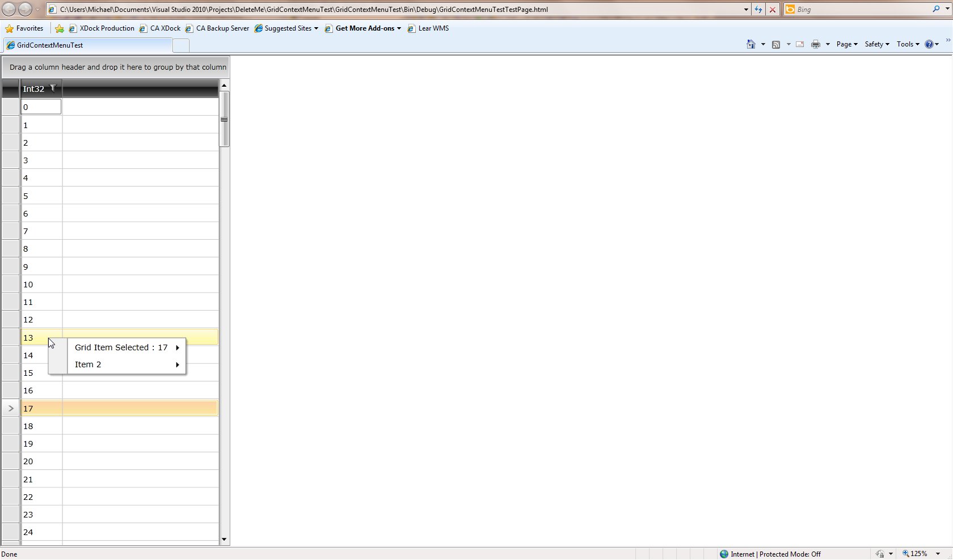Click the browser Back arrow button
Image resolution: width=953 pixels, height=560 pixels.
point(9,9)
